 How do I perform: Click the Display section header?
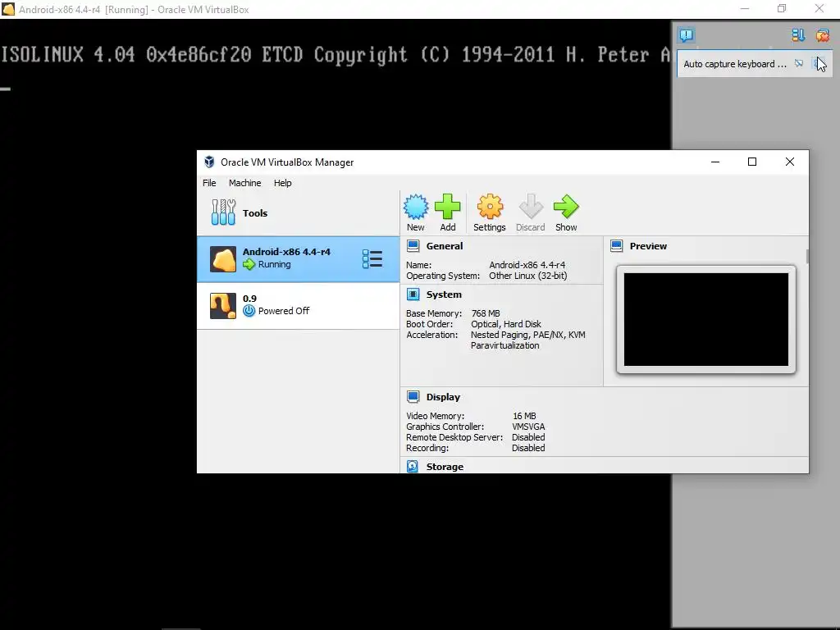click(x=443, y=397)
